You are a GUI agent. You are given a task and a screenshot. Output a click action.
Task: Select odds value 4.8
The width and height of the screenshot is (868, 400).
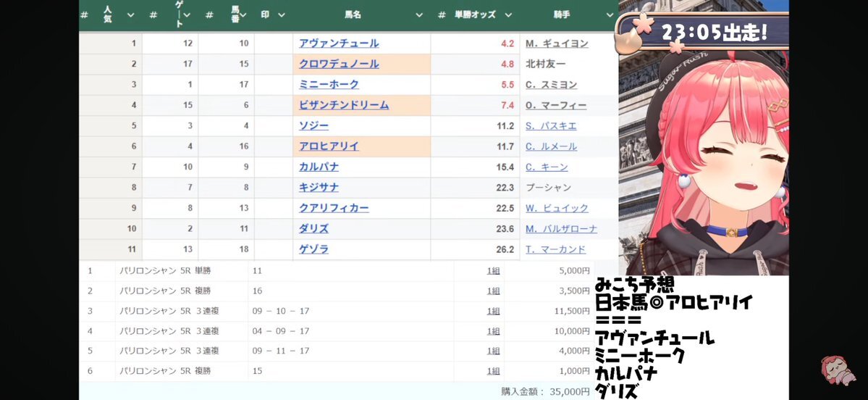tap(507, 64)
